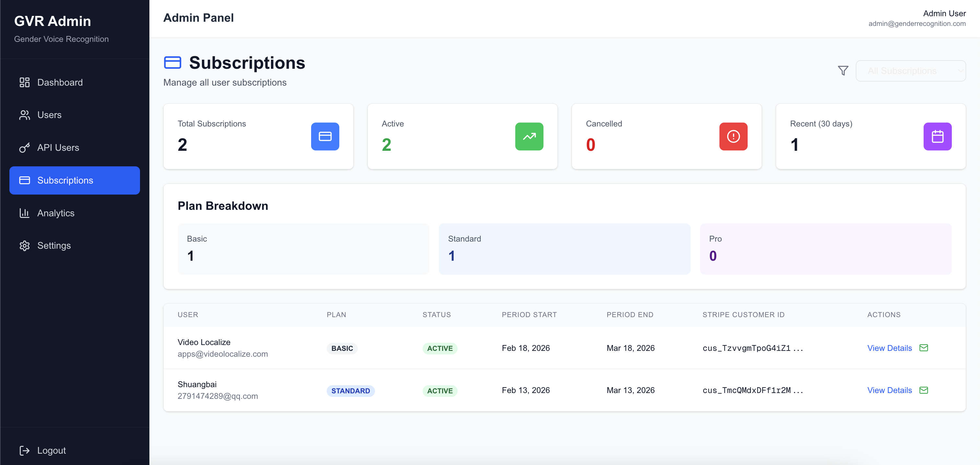Email Shuangbai via envelope icon
This screenshot has width=980, height=465.
pyautogui.click(x=923, y=390)
